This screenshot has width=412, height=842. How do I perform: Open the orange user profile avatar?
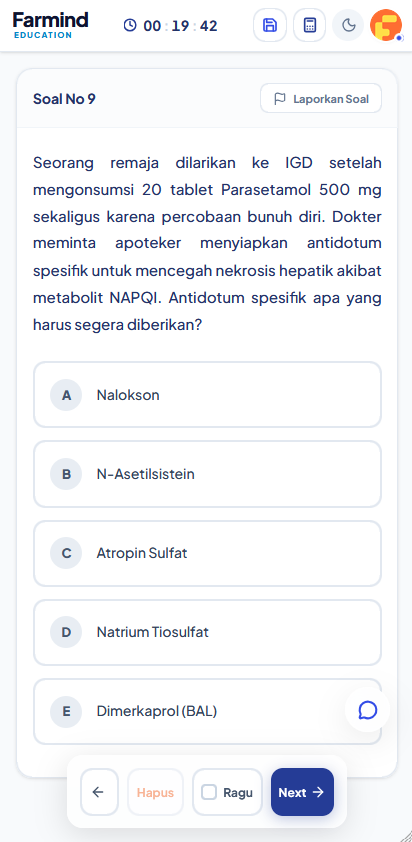[386, 25]
